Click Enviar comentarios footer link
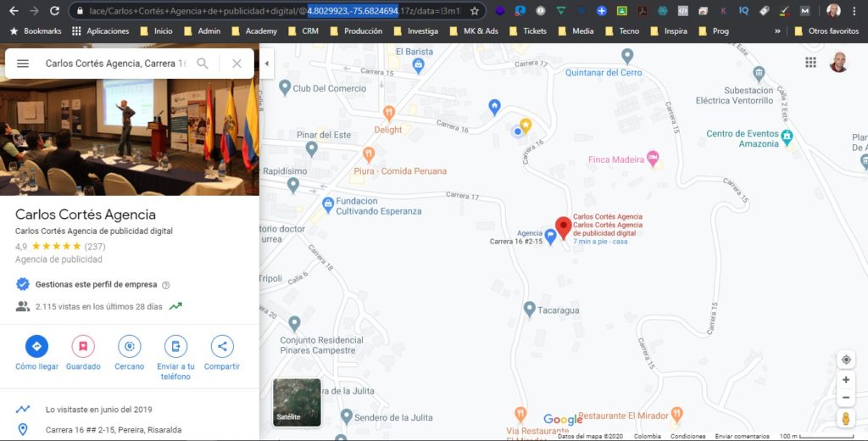Screen dimensions: 868x441 tap(743, 437)
